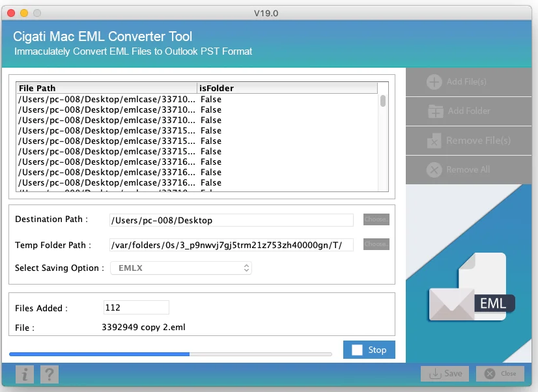Minimize the window with the yellow button
The height and width of the screenshot is (392, 538).
[x=24, y=13]
